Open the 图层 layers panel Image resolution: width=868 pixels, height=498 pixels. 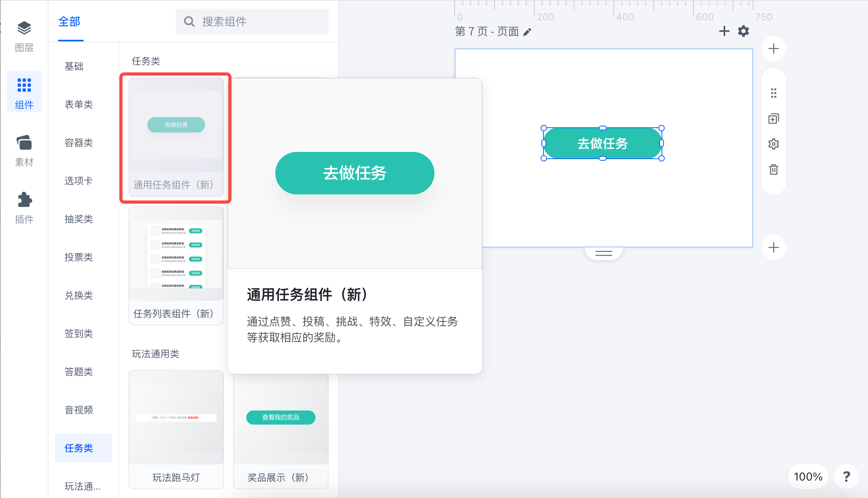click(x=24, y=37)
